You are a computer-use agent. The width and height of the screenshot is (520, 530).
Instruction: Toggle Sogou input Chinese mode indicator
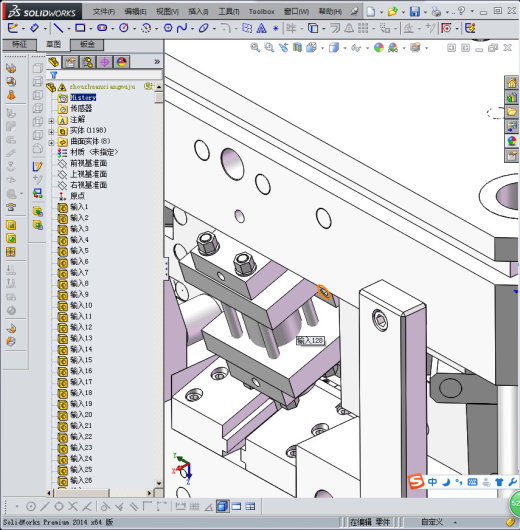432,481
